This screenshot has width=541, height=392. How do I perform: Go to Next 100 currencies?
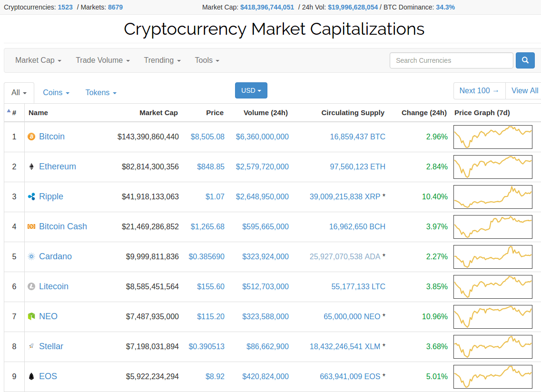pyautogui.click(x=479, y=90)
